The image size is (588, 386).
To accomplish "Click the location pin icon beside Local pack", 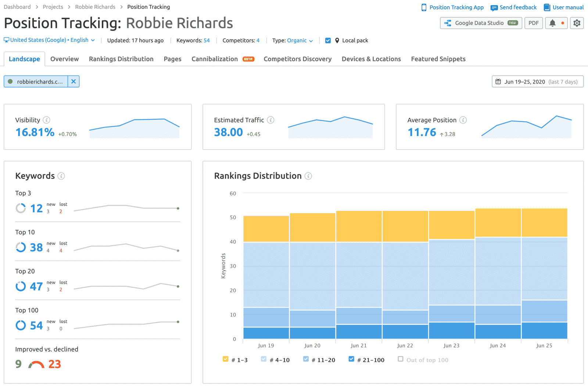I will (337, 40).
